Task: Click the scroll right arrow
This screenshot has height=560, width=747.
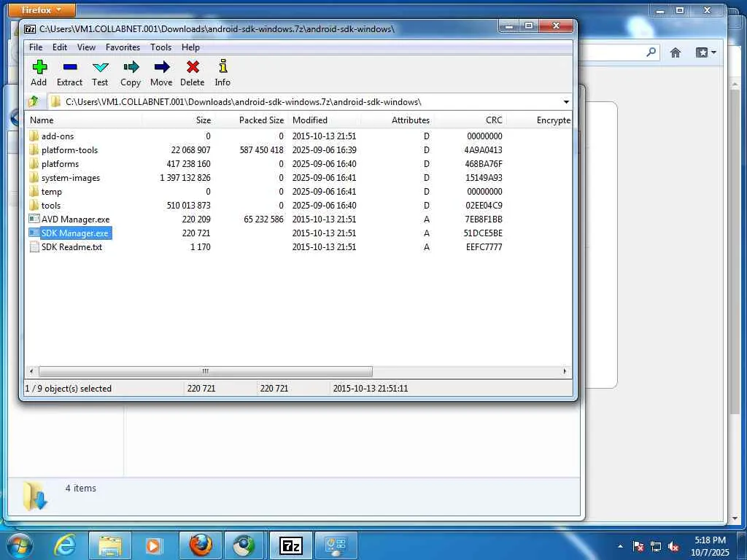Action: pyautogui.click(x=565, y=371)
